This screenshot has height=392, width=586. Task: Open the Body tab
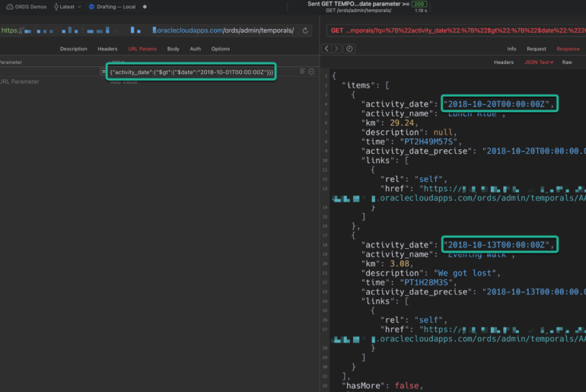click(x=173, y=49)
